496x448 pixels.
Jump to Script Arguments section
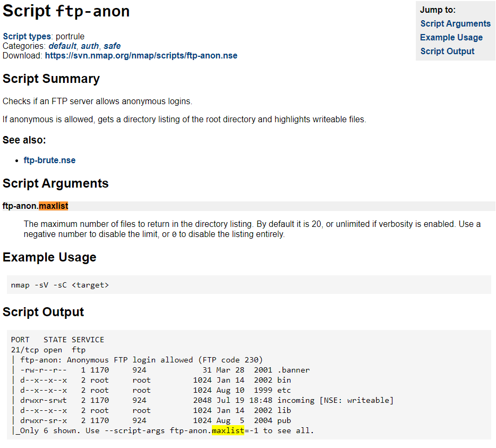(455, 24)
